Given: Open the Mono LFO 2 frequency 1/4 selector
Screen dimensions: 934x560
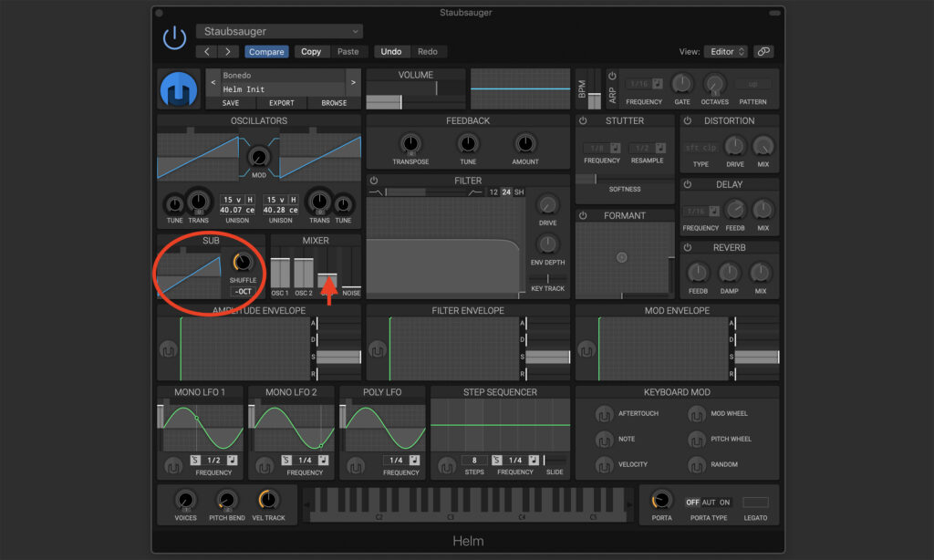Looking at the screenshot, I should [x=305, y=460].
